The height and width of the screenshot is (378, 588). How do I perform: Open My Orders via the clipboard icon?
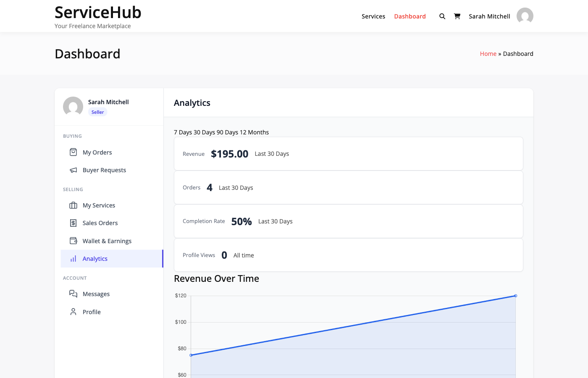coord(73,152)
